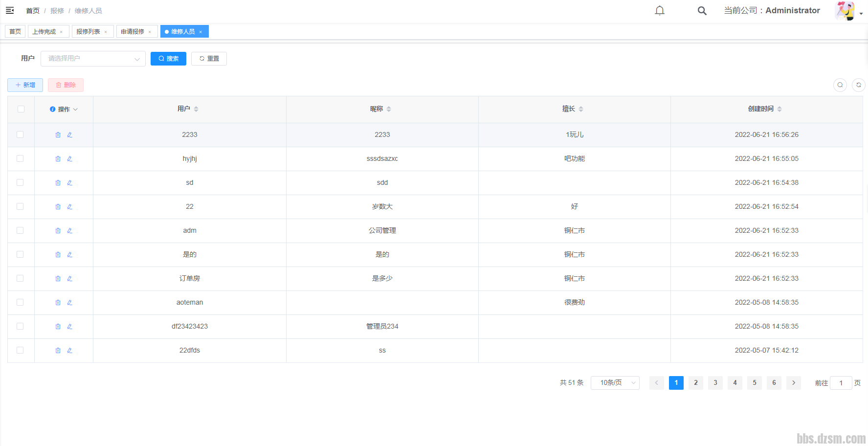Image resolution: width=868 pixels, height=446 pixels.
Task: Collapse the sidebar using hamburger icon
Action: (x=10, y=10)
